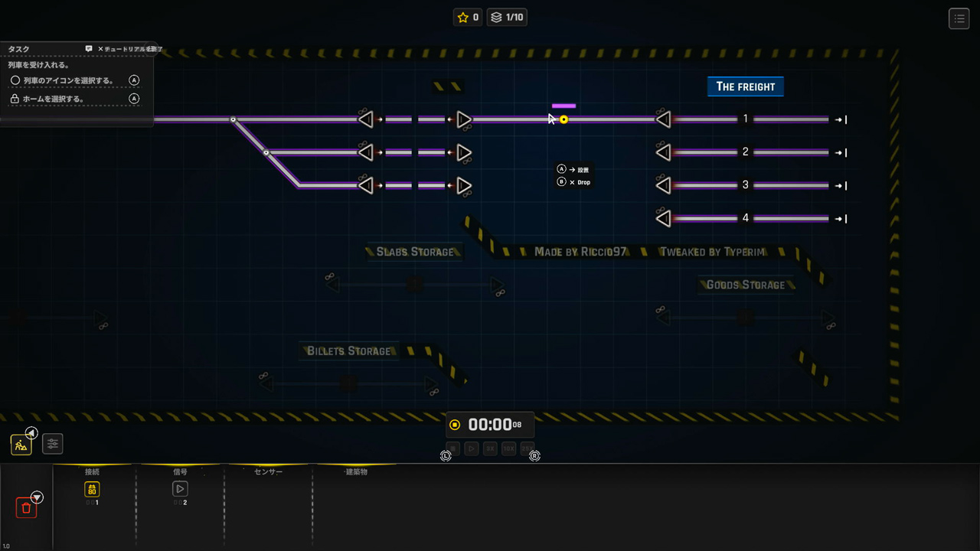Set game speed to 10X
The image size is (980, 551).
(x=508, y=449)
